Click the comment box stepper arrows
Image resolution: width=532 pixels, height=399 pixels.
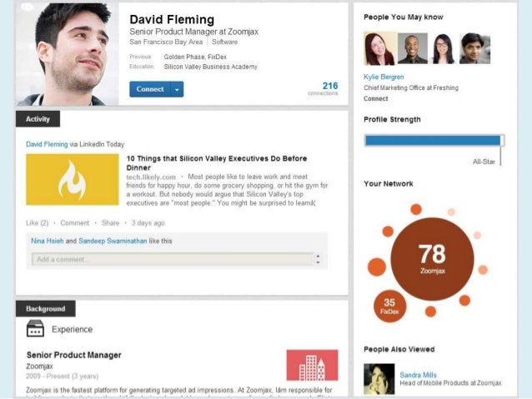point(318,259)
